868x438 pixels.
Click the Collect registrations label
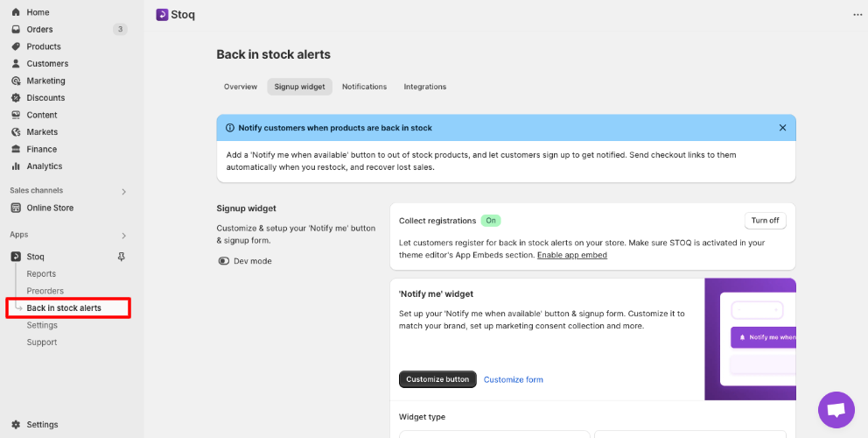[437, 221]
